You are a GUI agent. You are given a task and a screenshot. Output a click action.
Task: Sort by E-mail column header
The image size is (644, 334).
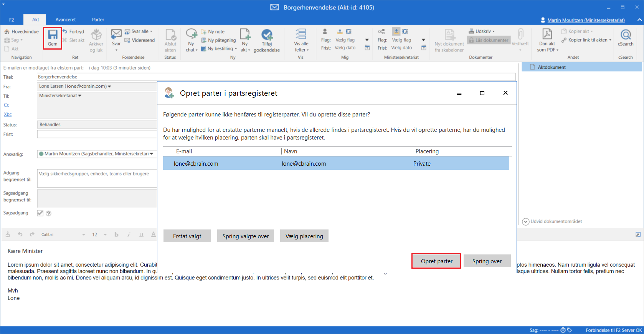coord(184,151)
